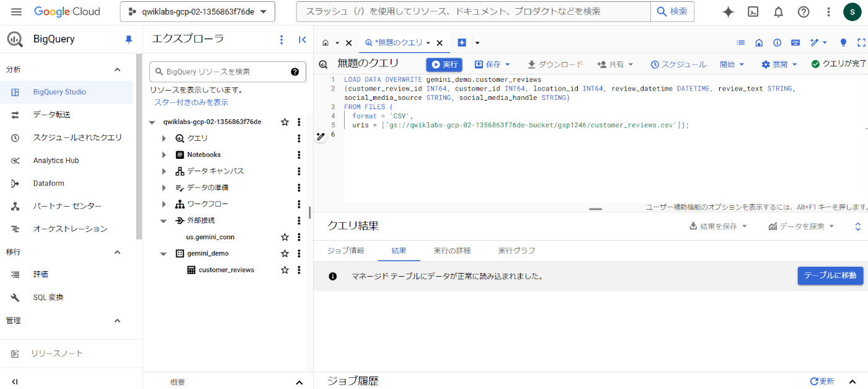Star the us.gemini_conn connection
The width and height of the screenshot is (868, 389).
click(x=285, y=237)
